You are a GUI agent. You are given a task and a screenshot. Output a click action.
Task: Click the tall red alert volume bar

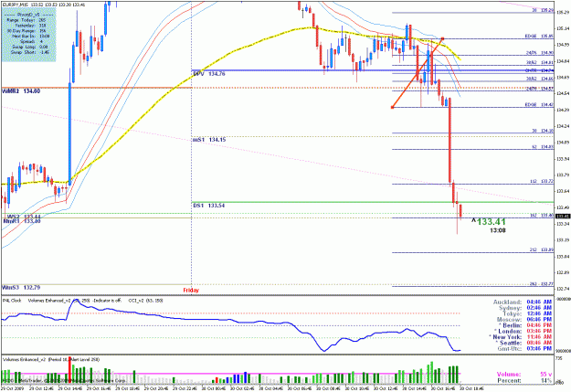click(x=69, y=369)
